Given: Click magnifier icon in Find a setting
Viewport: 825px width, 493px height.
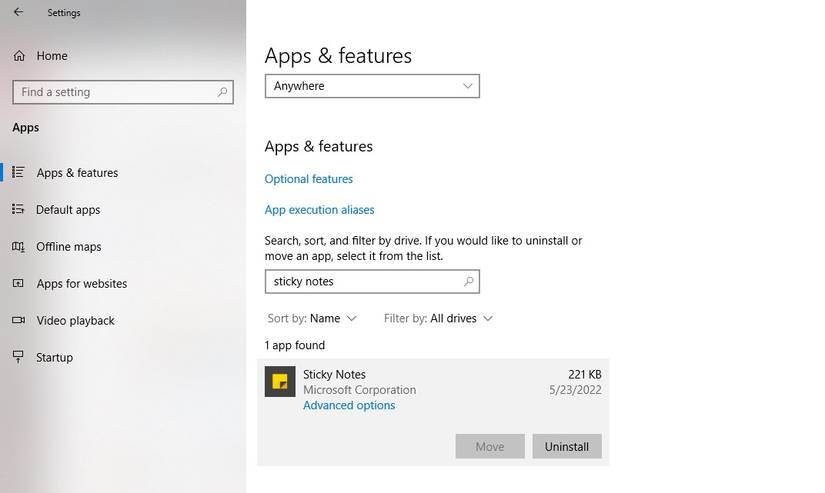Looking at the screenshot, I should 222,92.
